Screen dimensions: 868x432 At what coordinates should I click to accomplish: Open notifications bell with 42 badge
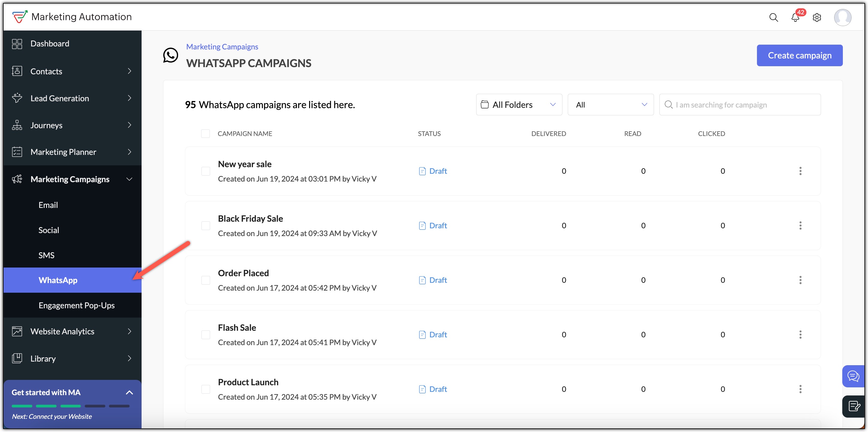tap(795, 18)
